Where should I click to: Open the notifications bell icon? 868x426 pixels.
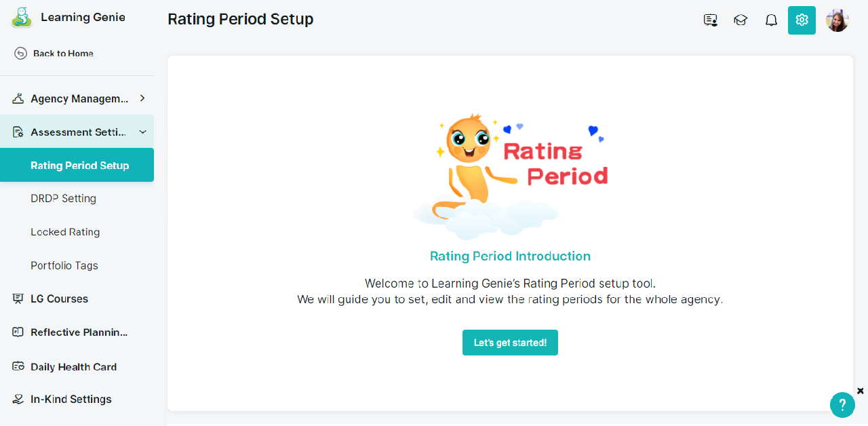tap(771, 20)
